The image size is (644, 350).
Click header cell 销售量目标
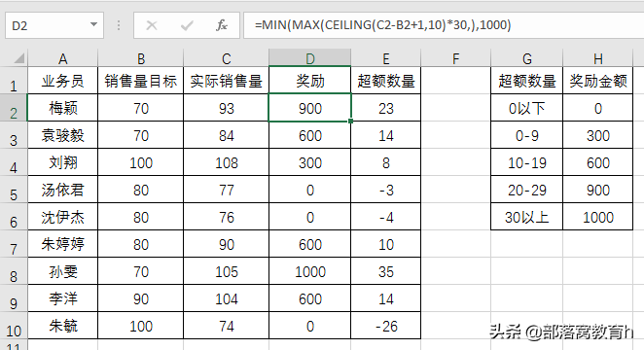tap(141, 81)
